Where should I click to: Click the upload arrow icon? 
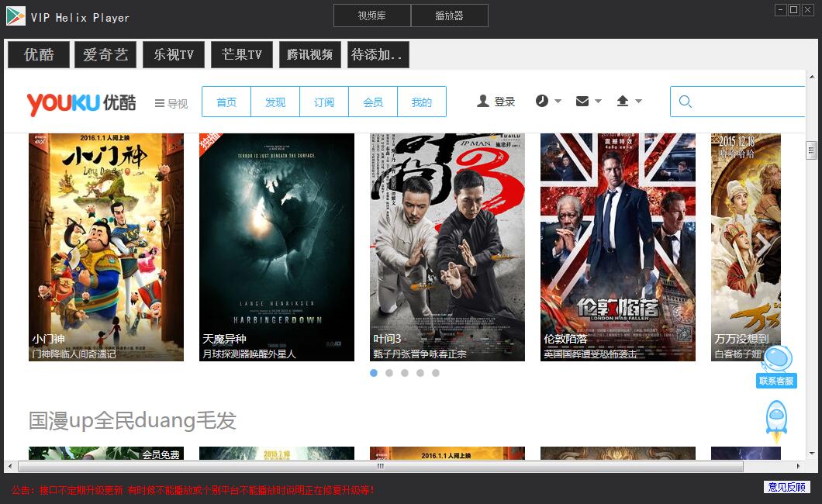[x=622, y=101]
